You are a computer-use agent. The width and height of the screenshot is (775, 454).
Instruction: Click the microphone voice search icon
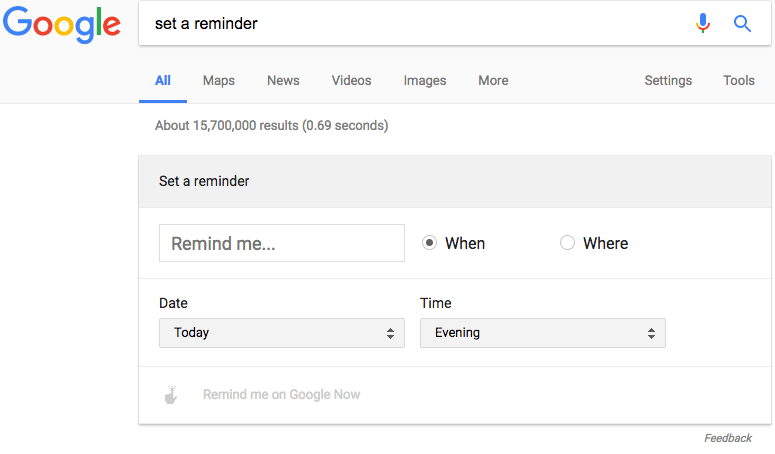point(703,23)
